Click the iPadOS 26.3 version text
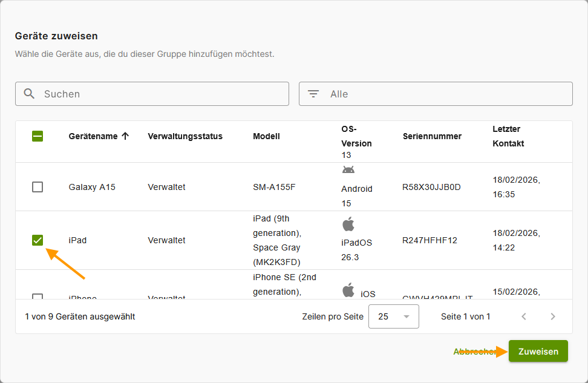The image size is (588, 383). tap(357, 250)
